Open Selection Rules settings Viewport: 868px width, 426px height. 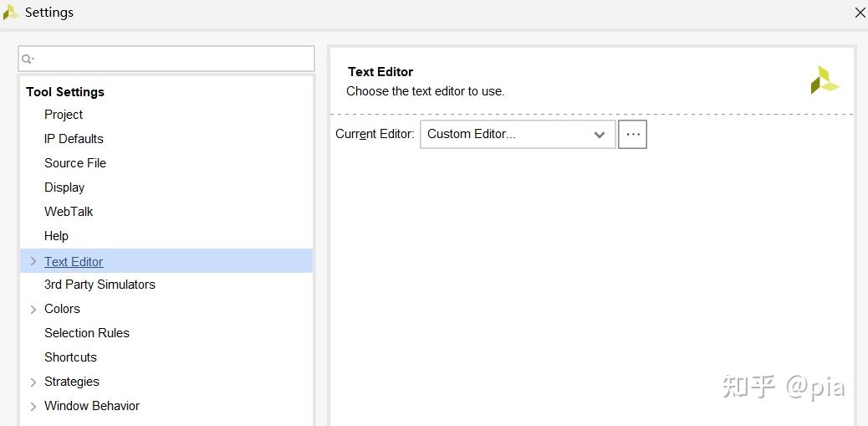coord(87,333)
